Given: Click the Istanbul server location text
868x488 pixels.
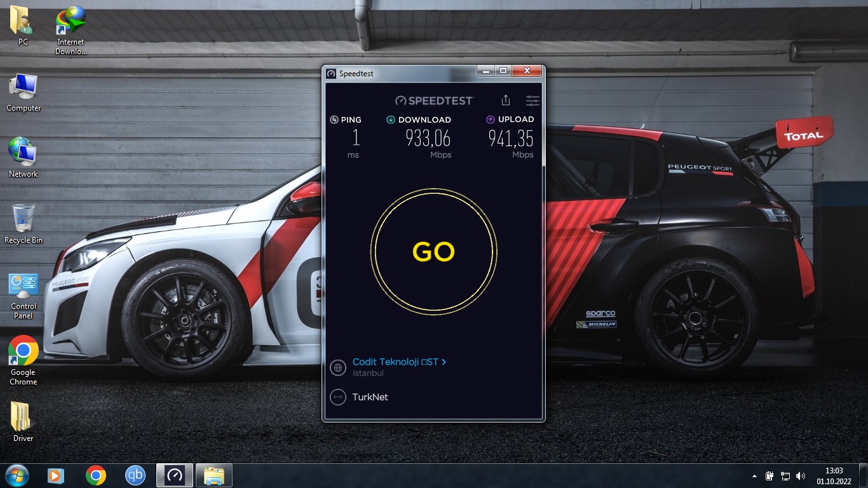Looking at the screenshot, I should (x=368, y=373).
